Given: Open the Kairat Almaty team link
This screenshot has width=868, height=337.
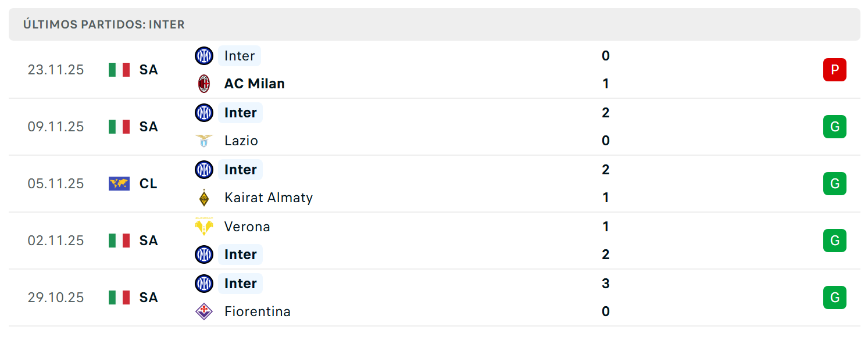Looking at the screenshot, I should (269, 198).
